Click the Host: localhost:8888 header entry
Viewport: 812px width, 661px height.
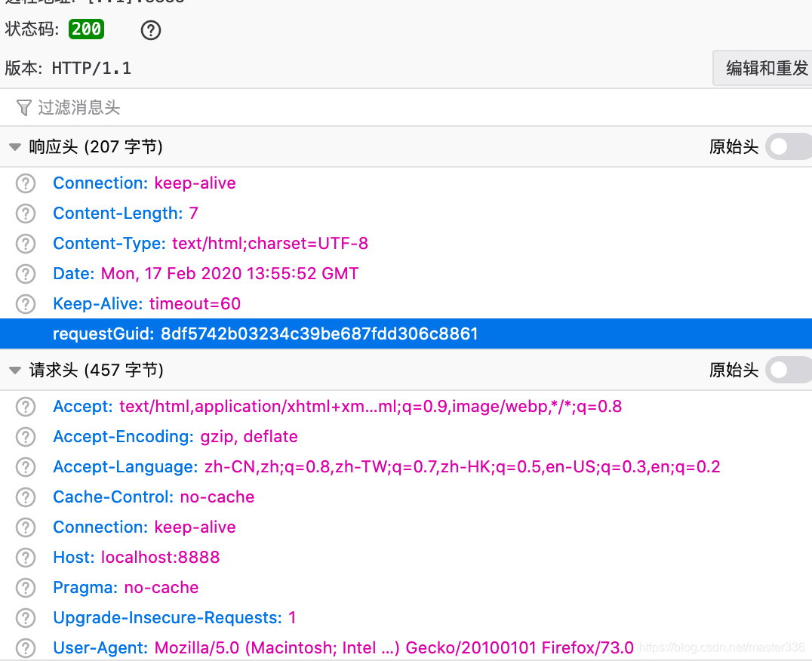pyautogui.click(x=136, y=557)
